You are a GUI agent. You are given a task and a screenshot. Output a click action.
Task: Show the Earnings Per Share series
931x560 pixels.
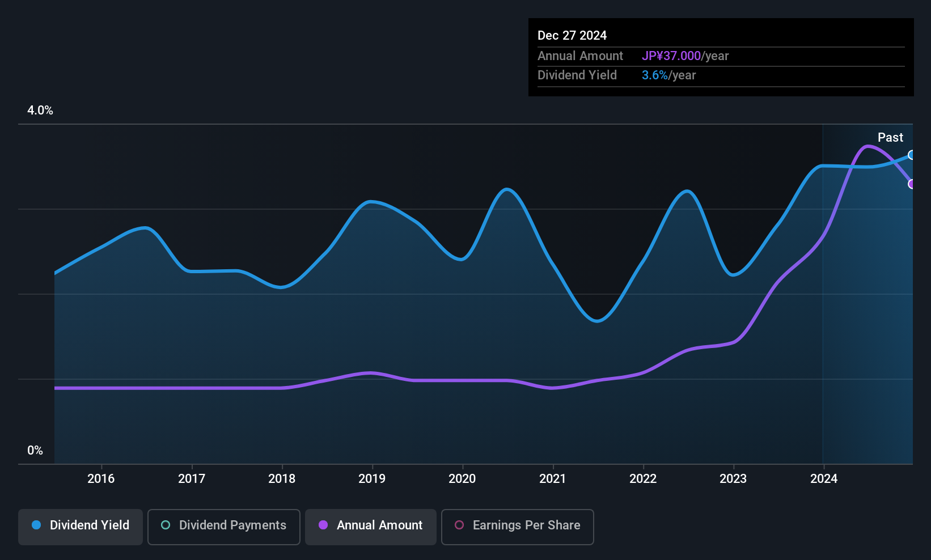point(517,527)
